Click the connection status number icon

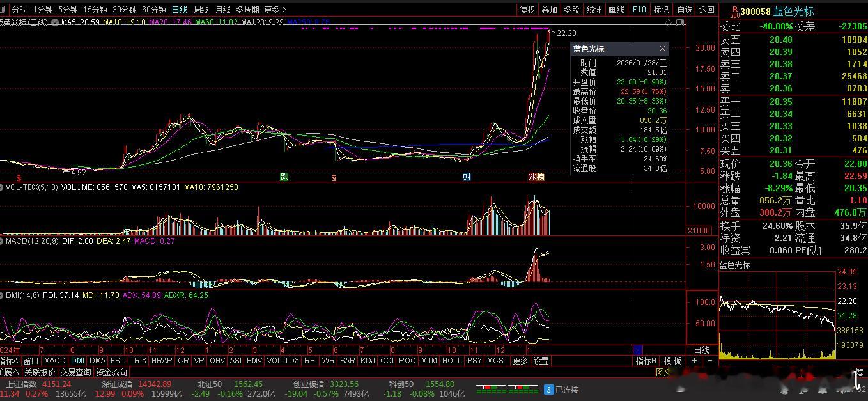click(x=548, y=389)
